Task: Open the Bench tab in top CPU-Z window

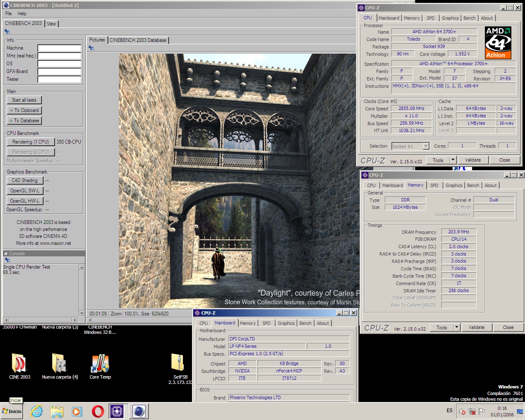Action: tap(470, 18)
